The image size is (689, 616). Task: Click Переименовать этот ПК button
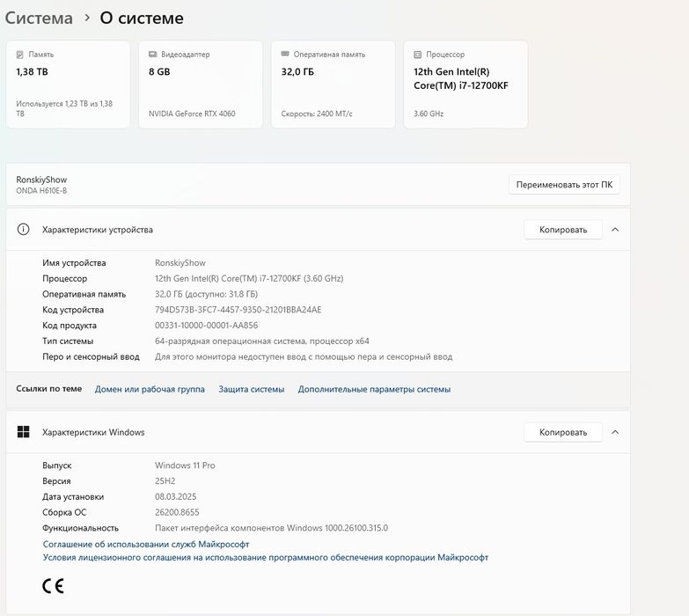pos(564,185)
